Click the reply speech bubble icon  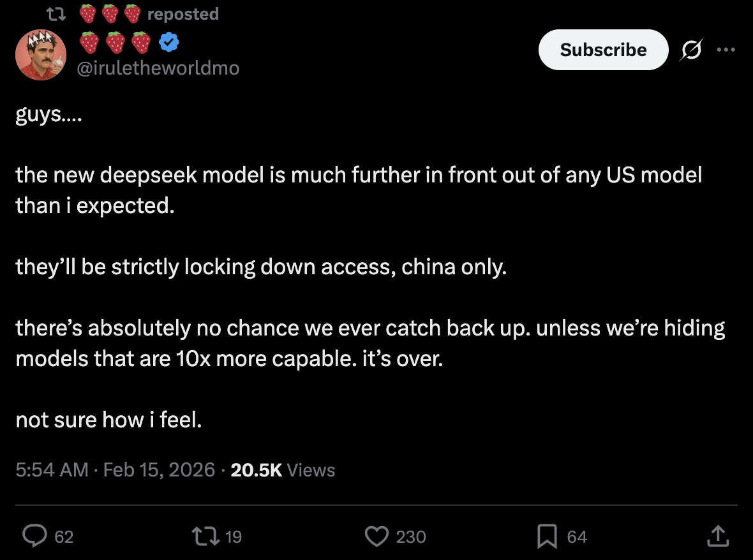pos(33,536)
